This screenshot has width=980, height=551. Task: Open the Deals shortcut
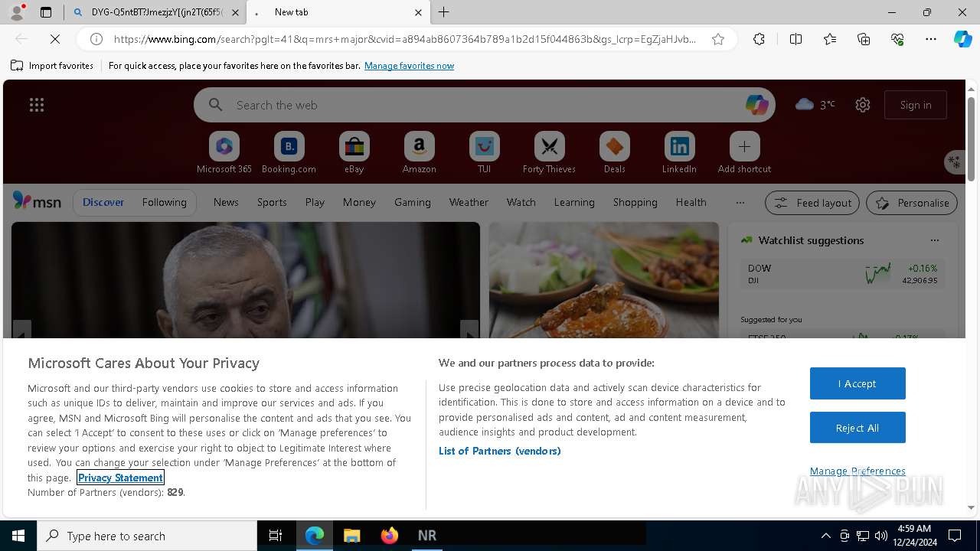(614, 152)
